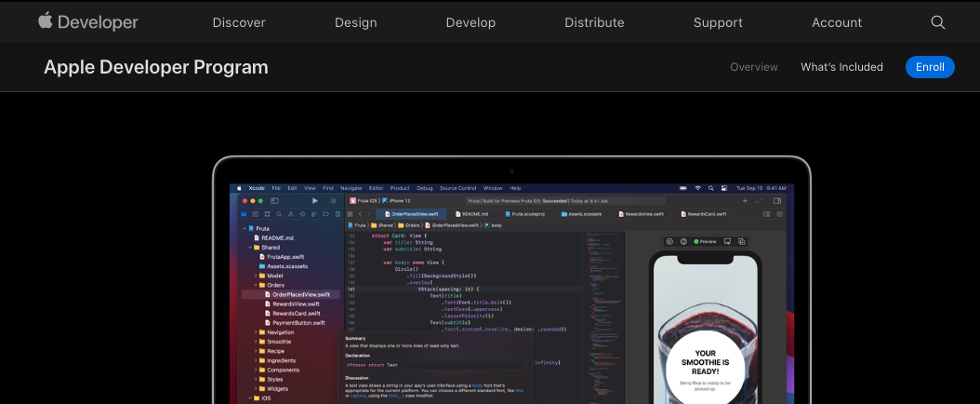980x404 pixels.
Task: Expand the Smoothie folder
Action: [x=256, y=342]
